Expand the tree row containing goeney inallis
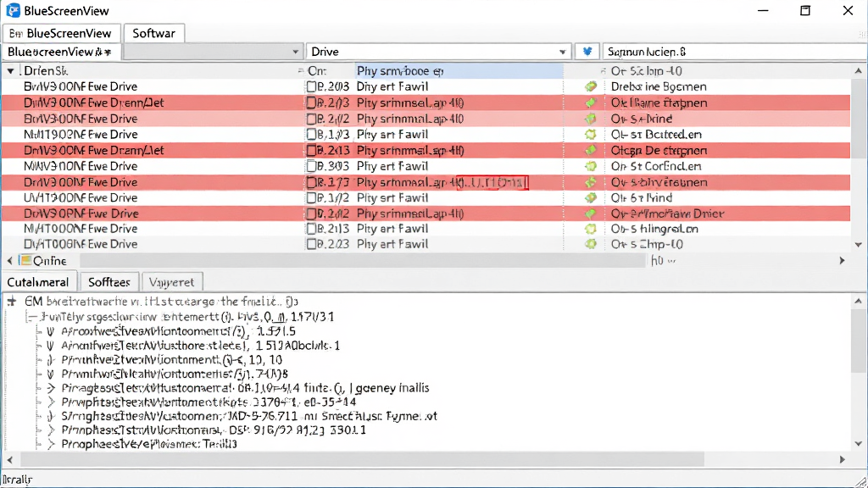868x488 pixels. [x=51, y=388]
